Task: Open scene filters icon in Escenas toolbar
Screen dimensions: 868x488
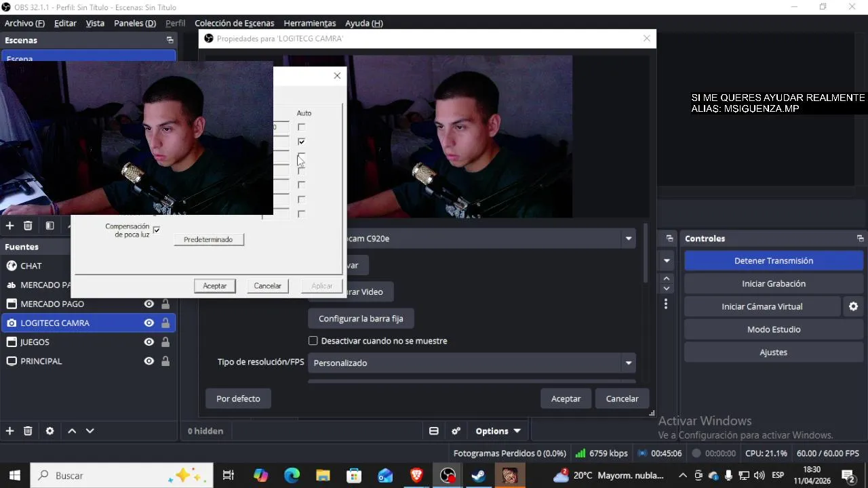Action: pyautogui.click(x=50, y=226)
